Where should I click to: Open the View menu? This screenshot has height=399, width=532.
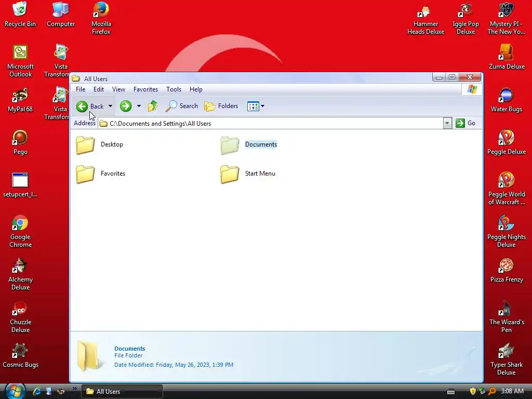pyautogui.click(x=118, y=89)
